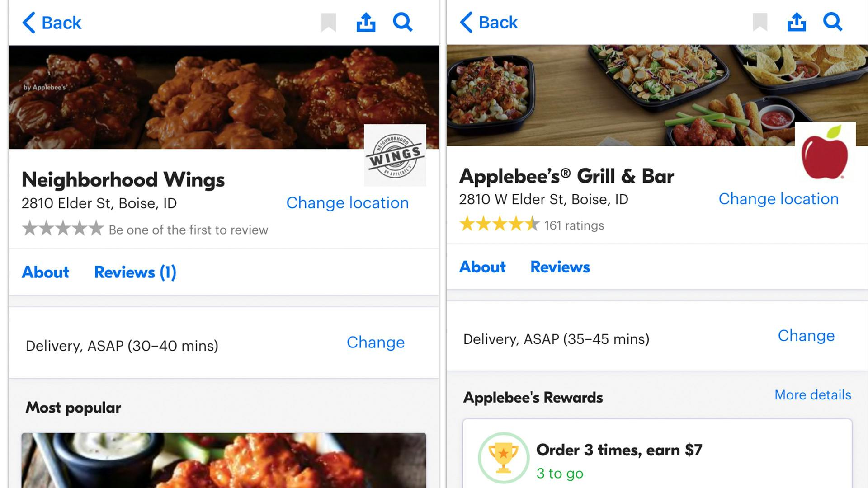Change the 30–40 mins delivery time option
This screenshot has height=488, width=868.
pyautogui.click(x=375, y=343)
